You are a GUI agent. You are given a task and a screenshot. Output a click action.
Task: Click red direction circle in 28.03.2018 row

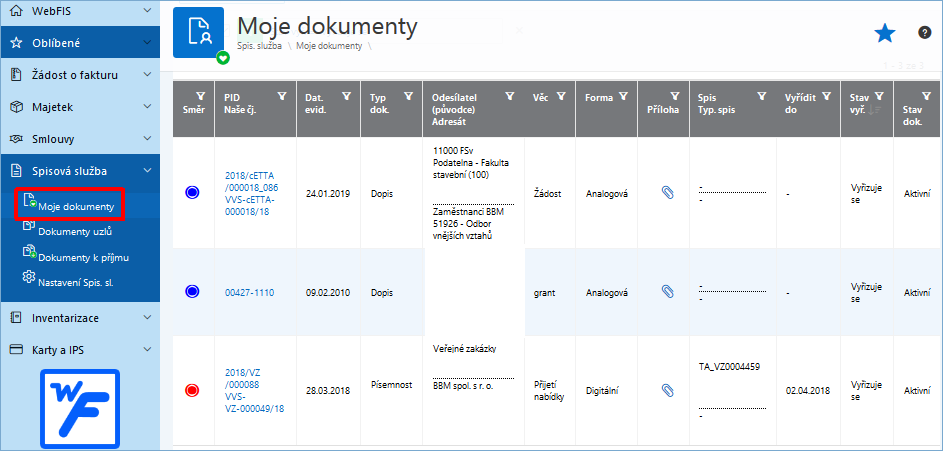click(192, 390)
